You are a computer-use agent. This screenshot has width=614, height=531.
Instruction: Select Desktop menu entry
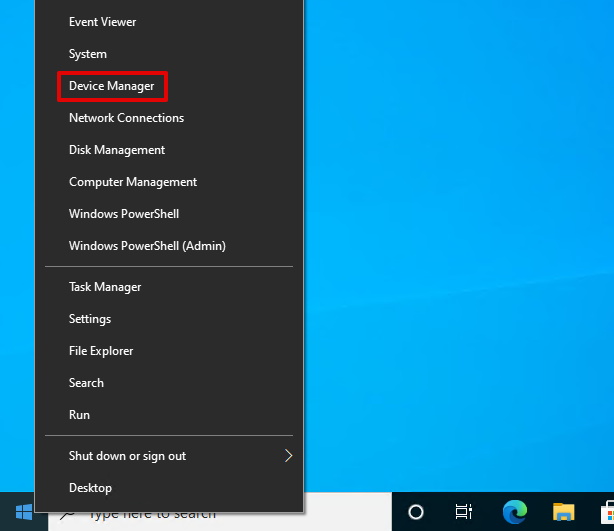[x=169, y=488]
